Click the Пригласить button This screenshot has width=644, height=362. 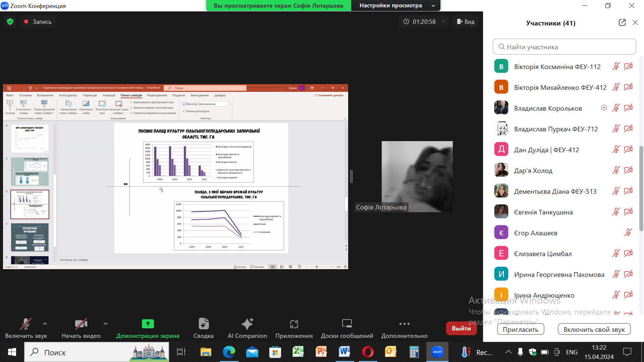coord(520,329)
